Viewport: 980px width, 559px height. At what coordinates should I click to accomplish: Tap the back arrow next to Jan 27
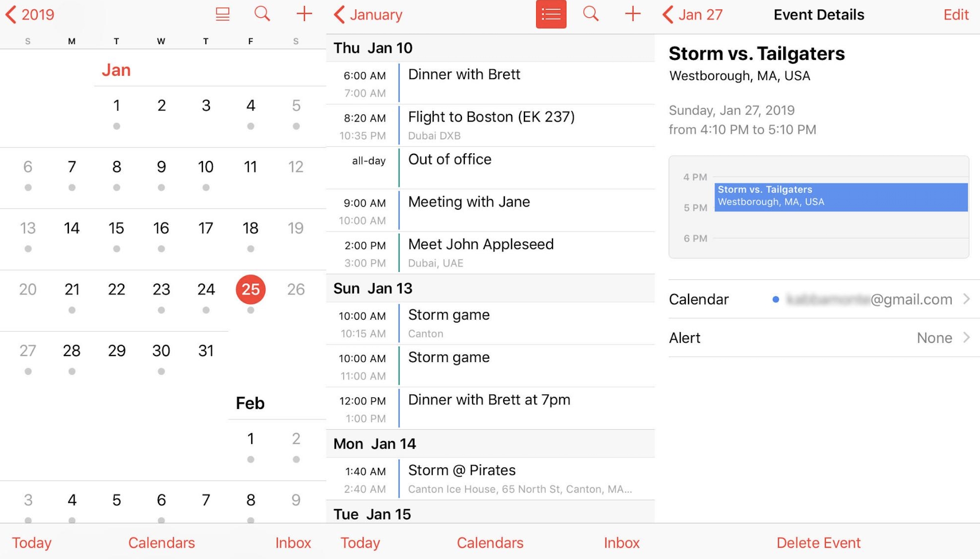(666, 14)
